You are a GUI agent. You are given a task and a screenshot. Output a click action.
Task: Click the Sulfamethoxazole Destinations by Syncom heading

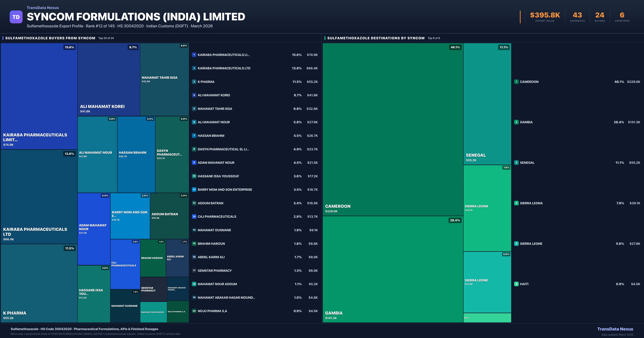click(376, 38)
